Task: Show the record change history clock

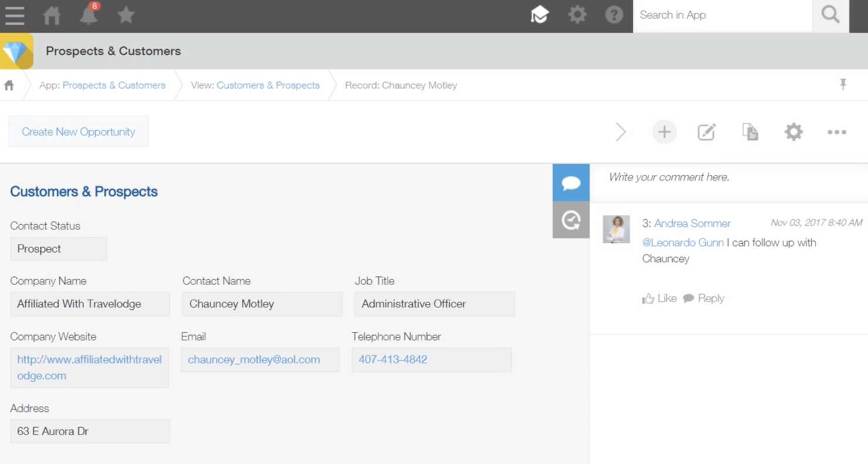Action: pyautogui.click(x=570, y=219)
